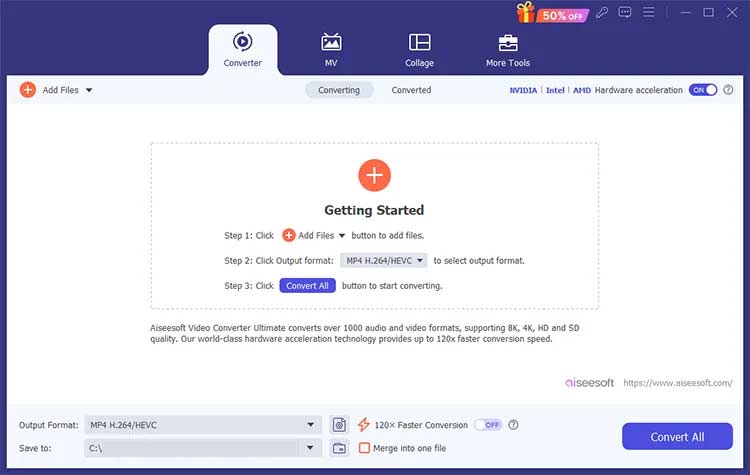Open the Output Format combo box
The width and height of the screenshot is (750, 475).
point(203,425)
